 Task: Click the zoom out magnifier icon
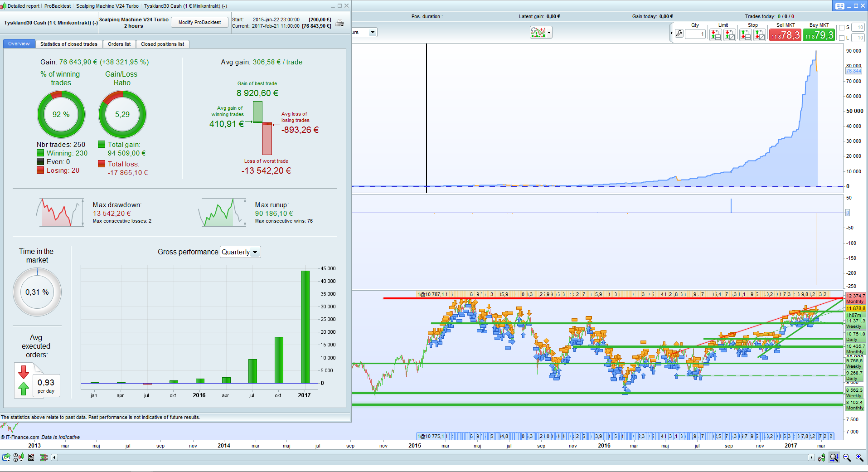[847, 457]
